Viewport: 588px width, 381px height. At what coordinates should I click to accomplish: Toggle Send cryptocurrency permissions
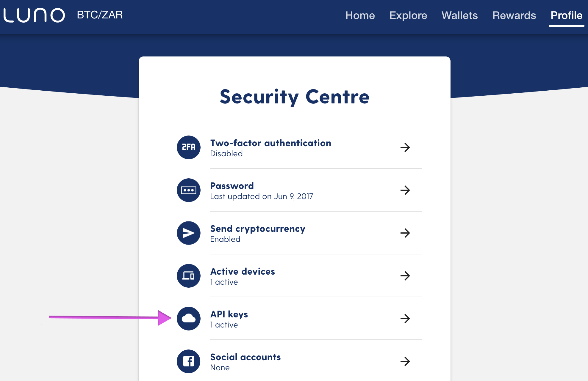coord(405,233)
